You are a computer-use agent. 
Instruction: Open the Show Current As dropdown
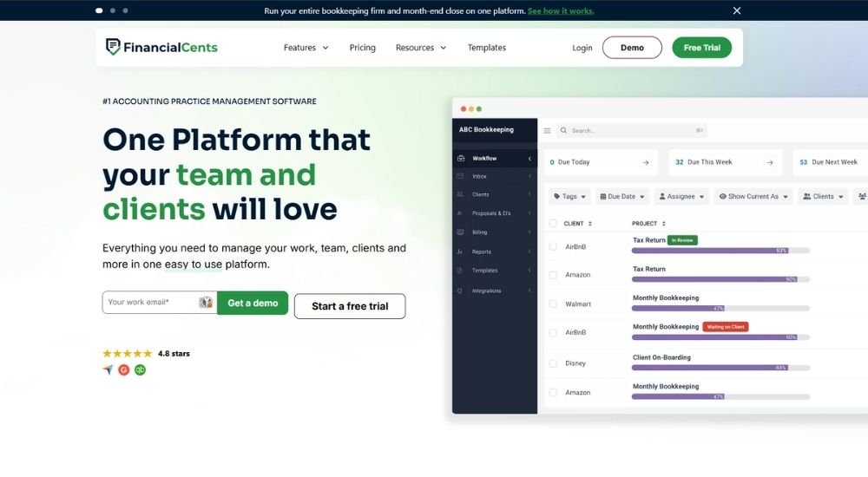click(753, 197)
